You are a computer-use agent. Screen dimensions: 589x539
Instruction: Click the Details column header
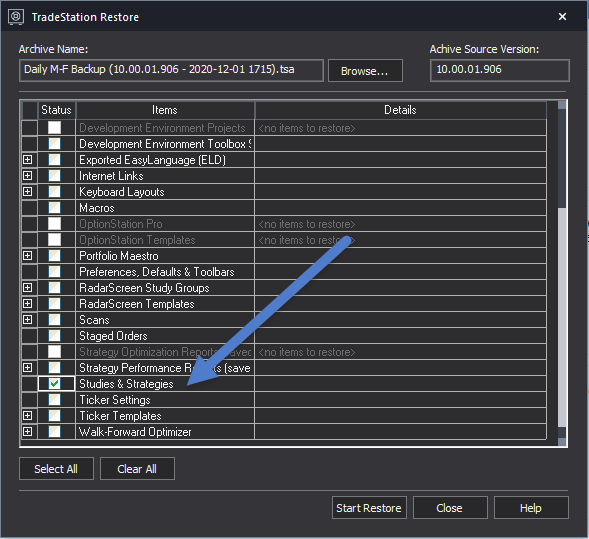[400, 110]
